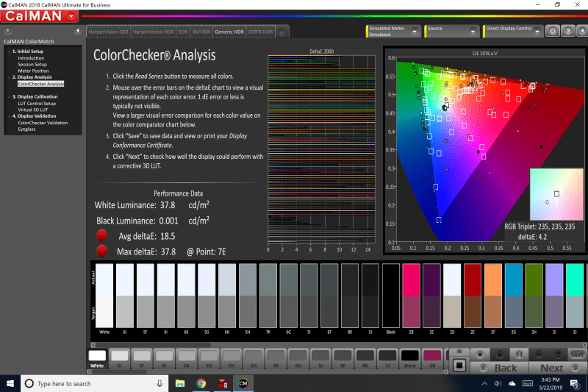588x392 pixels.
Task: Click the White comparator bar
Action: tap(104, 296)
